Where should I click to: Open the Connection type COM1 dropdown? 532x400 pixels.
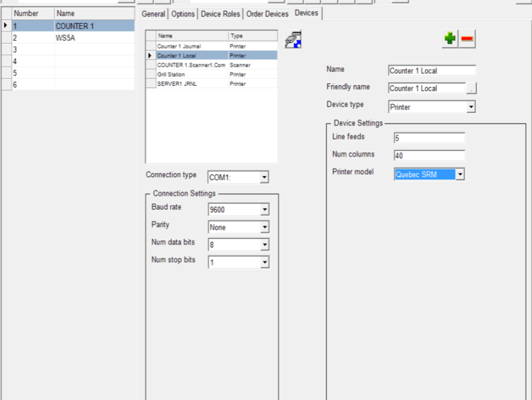(x=264, y=177)
